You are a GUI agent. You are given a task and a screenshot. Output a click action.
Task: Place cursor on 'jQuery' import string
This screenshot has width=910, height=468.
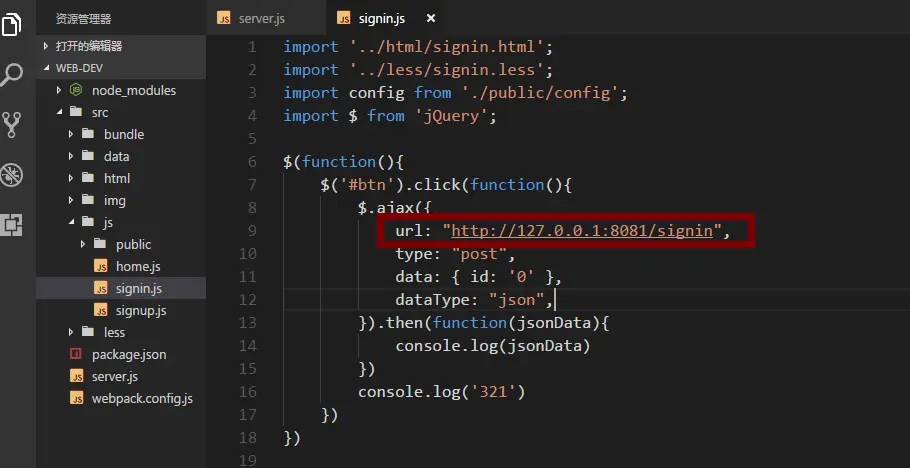pyautogui.click(x=451, y=116)
